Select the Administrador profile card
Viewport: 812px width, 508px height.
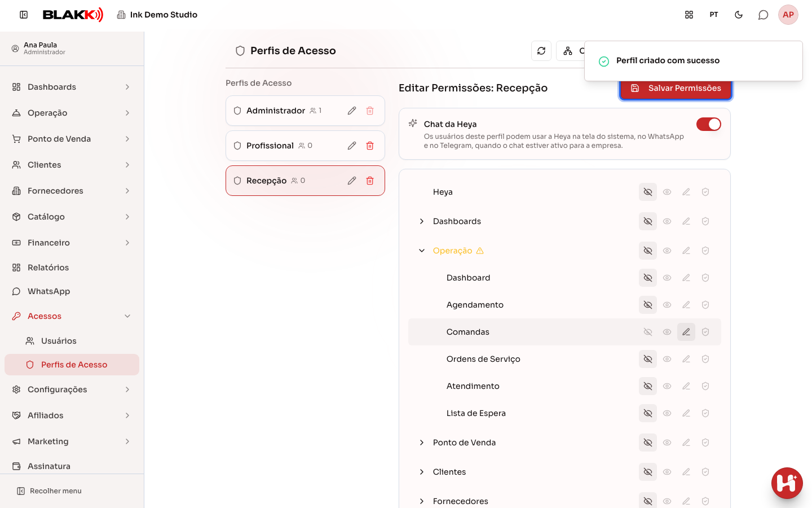[305, 111]
